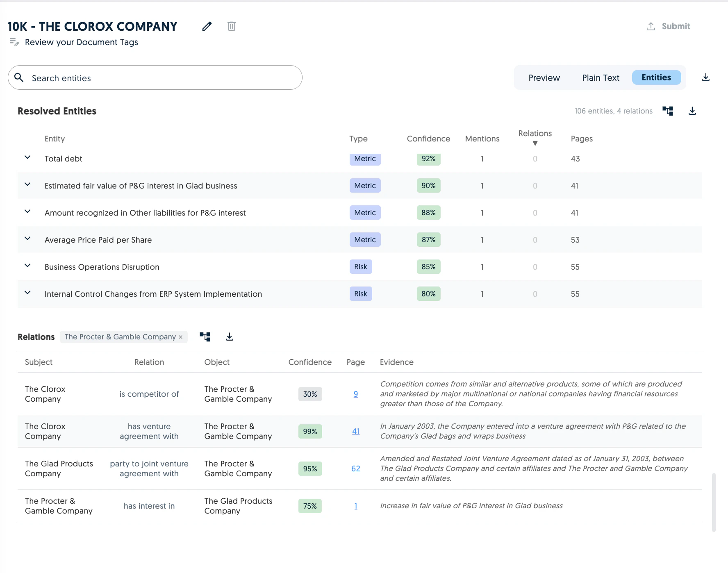Expand Average Price Paid per Share row
The image size is (728, 573).
(27, 239)
